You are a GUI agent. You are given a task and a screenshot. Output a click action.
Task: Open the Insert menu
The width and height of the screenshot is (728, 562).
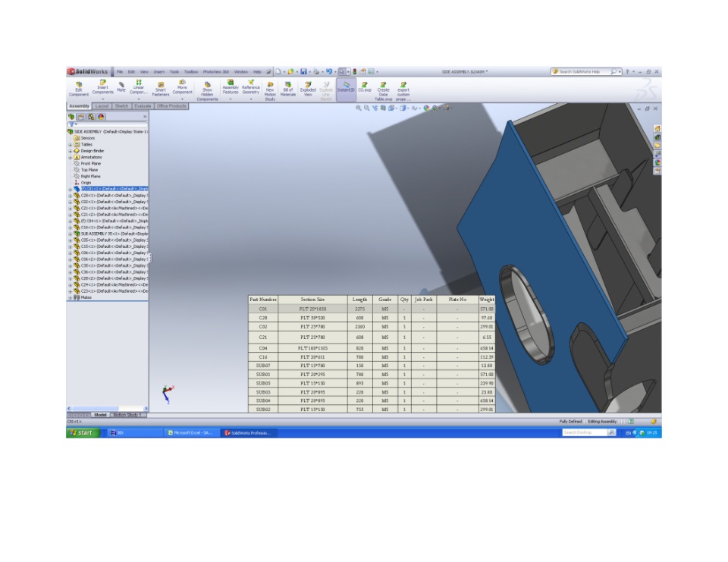158,72
